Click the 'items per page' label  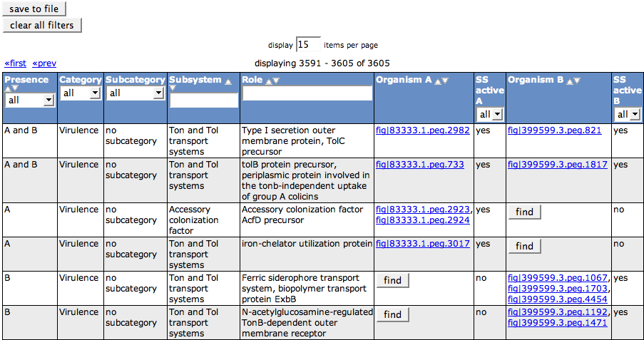(351, 45)
